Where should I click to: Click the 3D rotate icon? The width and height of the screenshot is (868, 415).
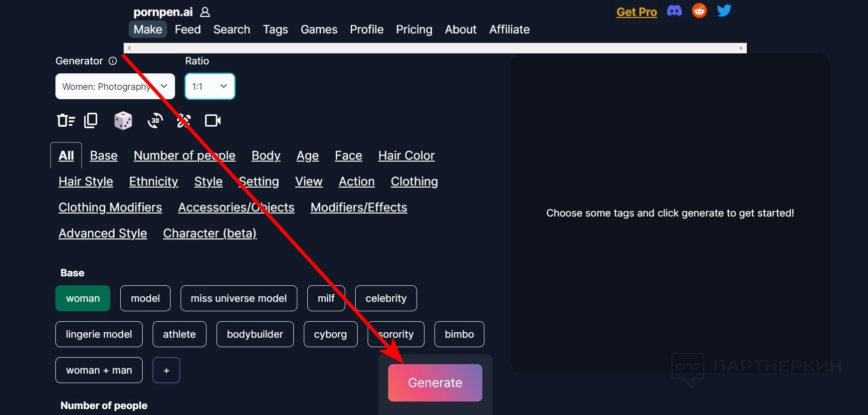tap(155, 121)
